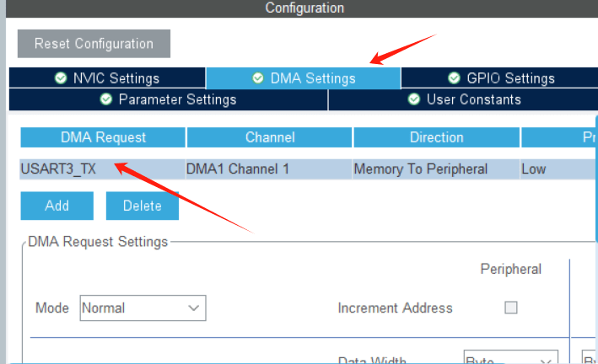598x364 pixels.
Task: Click the Direction column header
Action: point(436,137)
